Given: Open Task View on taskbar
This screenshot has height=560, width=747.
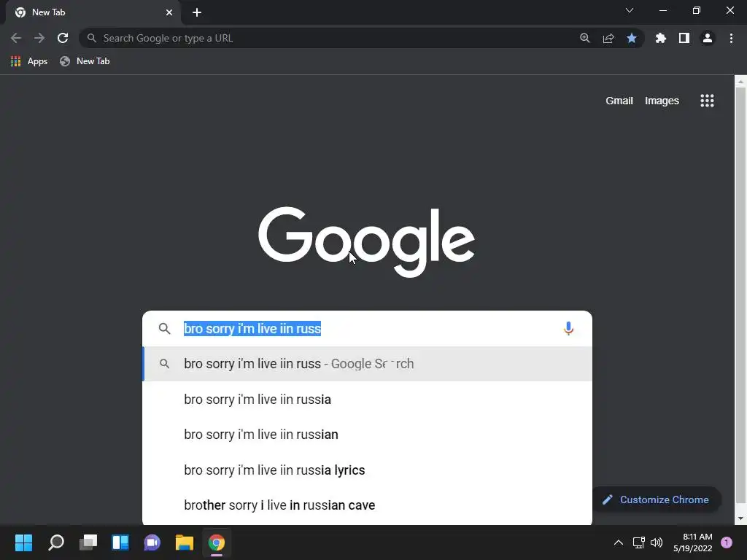Looking at the screenshot, I should (88, 542).
